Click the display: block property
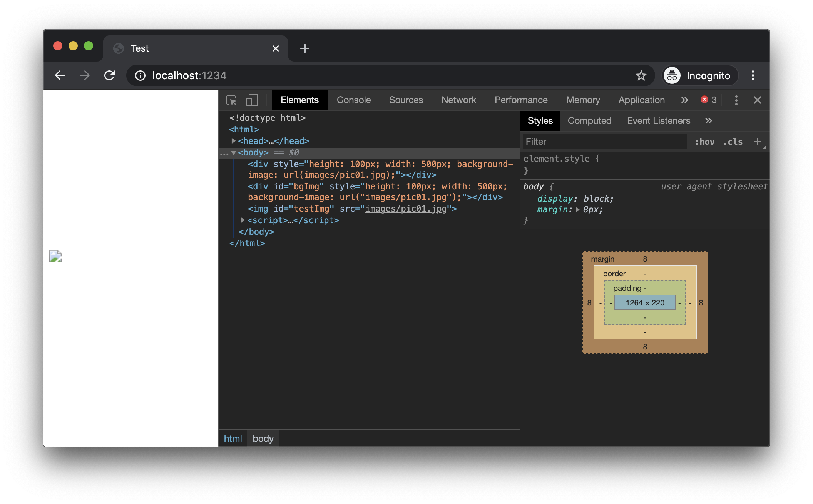 click(x=575, y=199)
